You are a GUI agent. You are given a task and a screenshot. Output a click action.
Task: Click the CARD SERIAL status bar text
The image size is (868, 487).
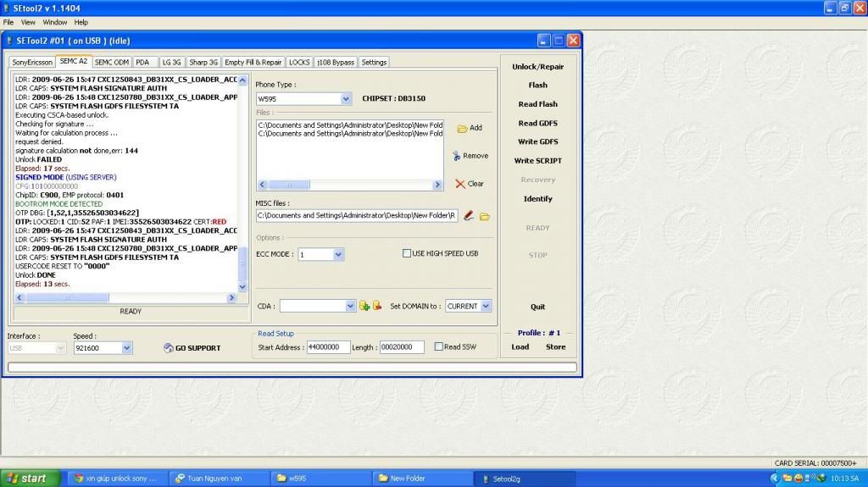(x=815, y=463)
